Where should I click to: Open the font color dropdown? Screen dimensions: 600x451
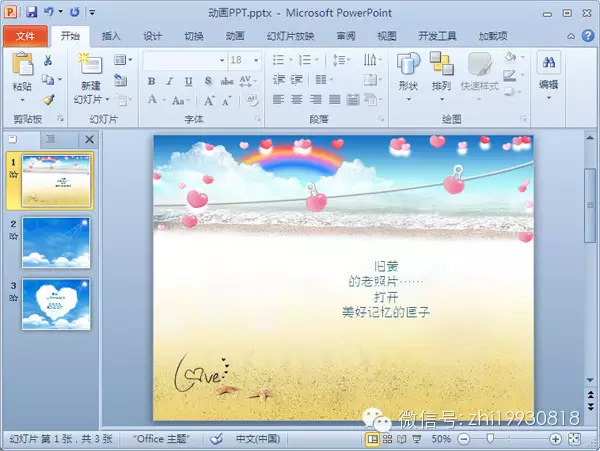pyautogui.click(x=164, y=100)
